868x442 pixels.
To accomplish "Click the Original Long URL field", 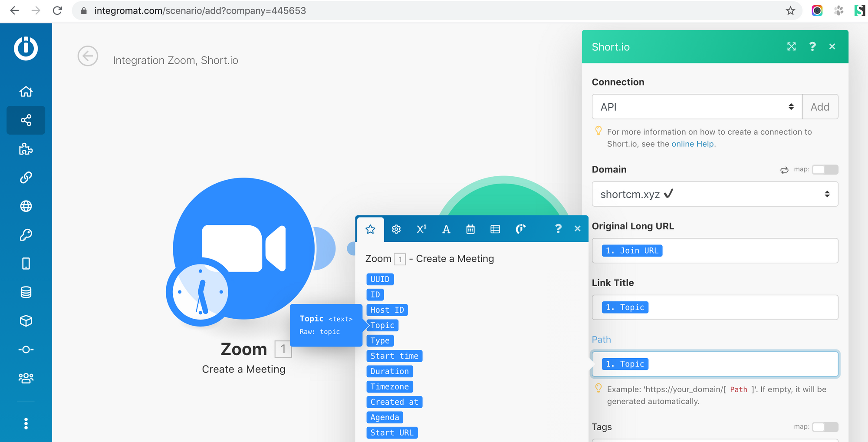I will coord(715,251).
